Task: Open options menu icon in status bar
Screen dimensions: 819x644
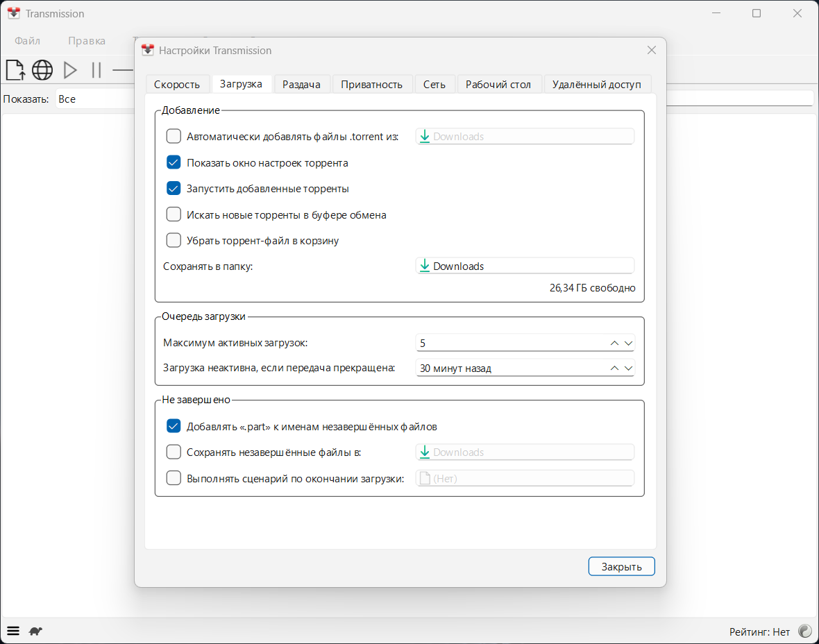Action: click(13, 631)
